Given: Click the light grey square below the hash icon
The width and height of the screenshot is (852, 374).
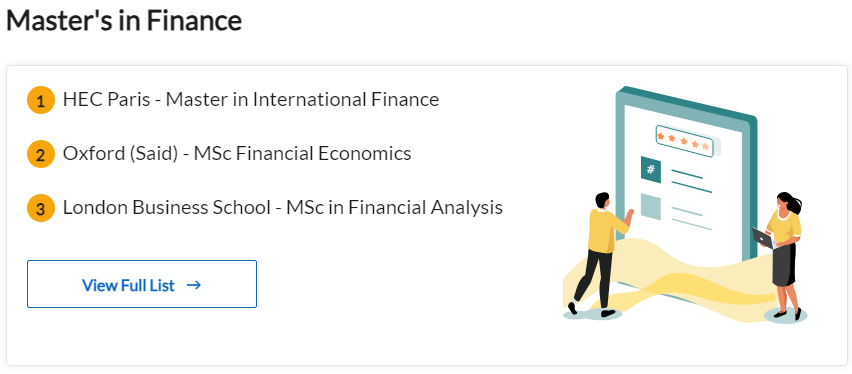Looking at the screenshot, I should (651, 207).
